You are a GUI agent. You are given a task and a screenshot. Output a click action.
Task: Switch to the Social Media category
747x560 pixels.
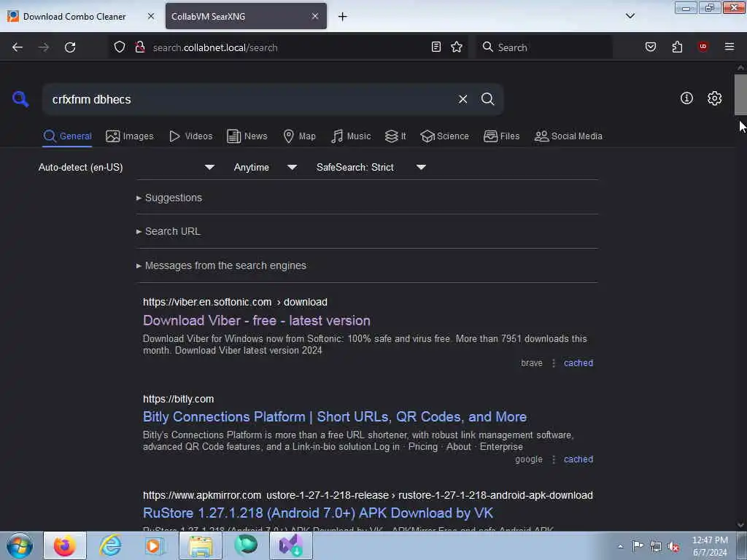coord(568,136)
